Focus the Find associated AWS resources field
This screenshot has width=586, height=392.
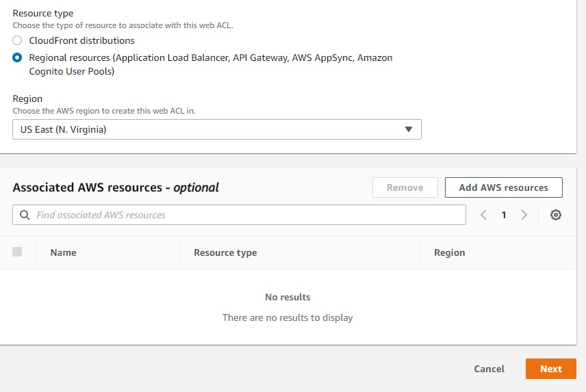[x=239, y=215]
